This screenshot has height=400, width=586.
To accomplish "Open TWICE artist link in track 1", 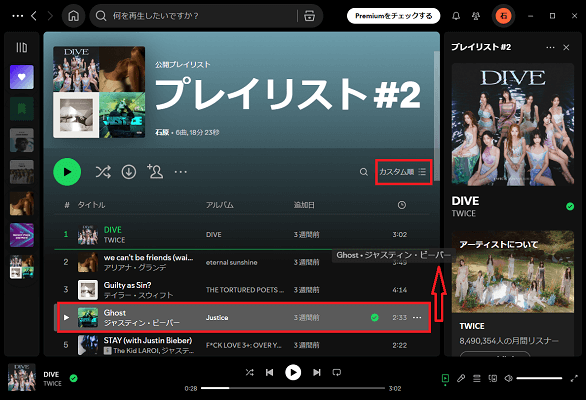I will tap(114, 240).
